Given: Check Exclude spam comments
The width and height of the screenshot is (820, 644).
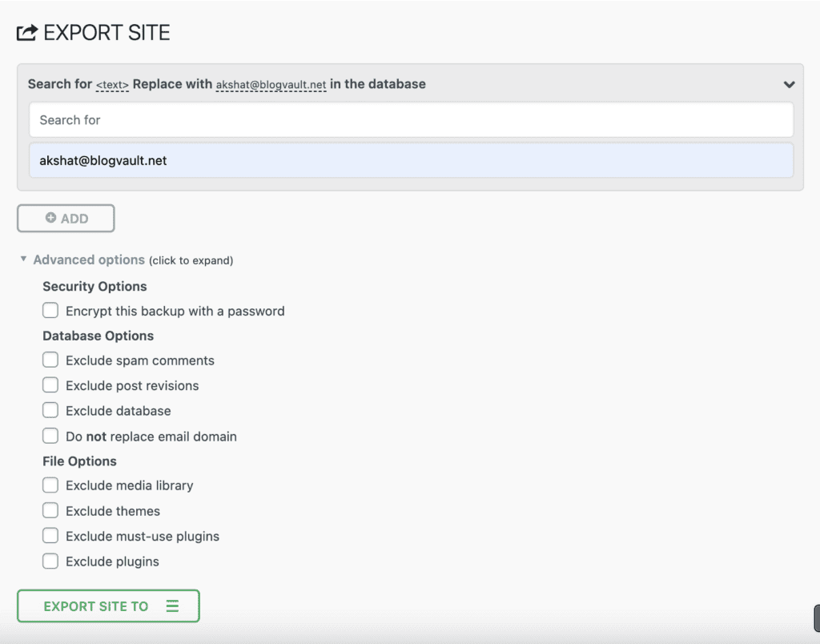Looking at the screenshot, I should point(50,360).
